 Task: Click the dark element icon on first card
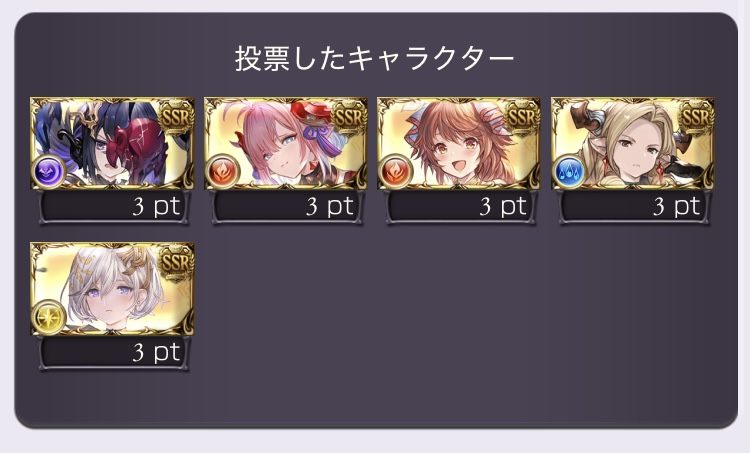49,171
